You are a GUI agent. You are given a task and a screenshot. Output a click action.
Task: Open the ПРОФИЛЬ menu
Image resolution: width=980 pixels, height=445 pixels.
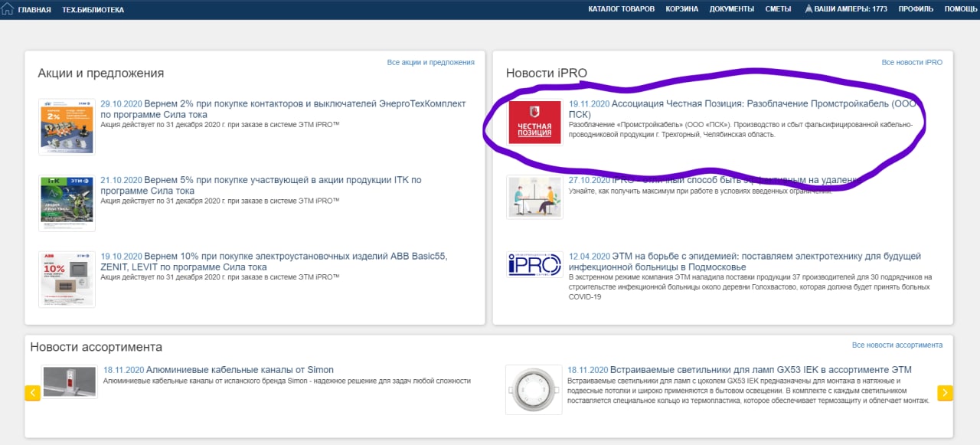tap(916, 9)
